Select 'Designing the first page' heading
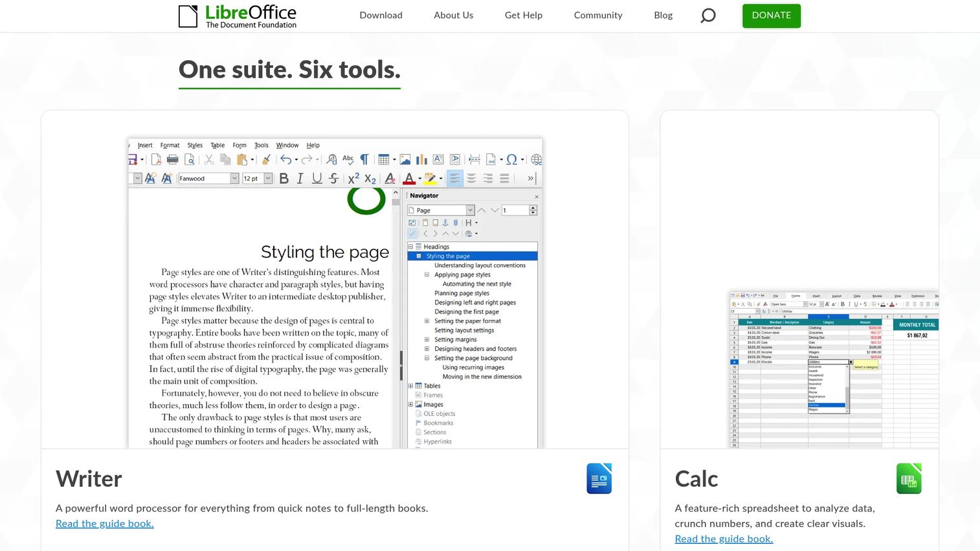 (467, 312)
